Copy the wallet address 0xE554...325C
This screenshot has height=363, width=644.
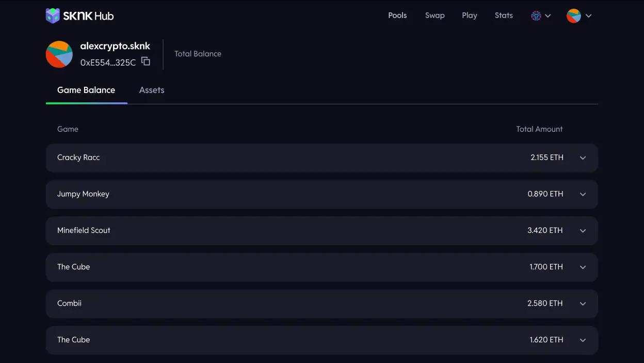(146, 61)
